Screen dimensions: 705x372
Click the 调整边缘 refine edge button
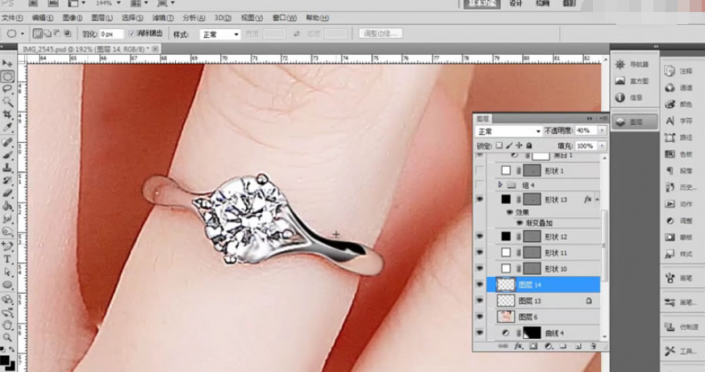pos(380,34)
